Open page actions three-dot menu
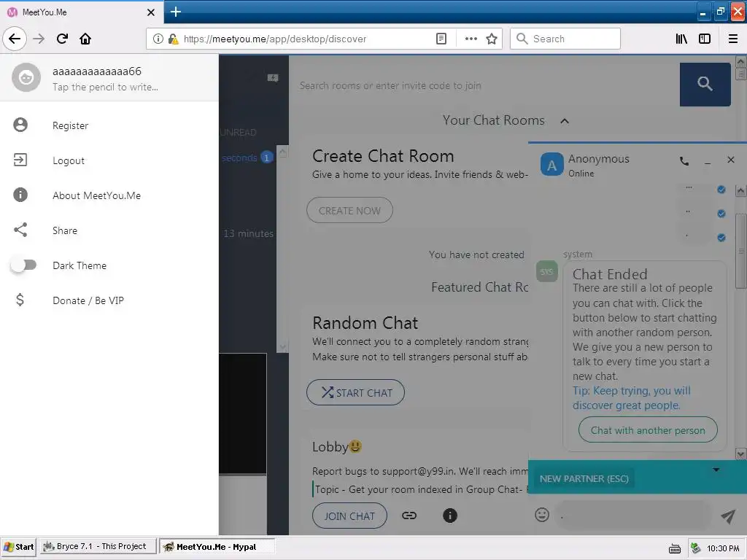The height and width of the screenshot is (560, 747). coord(471,39)
